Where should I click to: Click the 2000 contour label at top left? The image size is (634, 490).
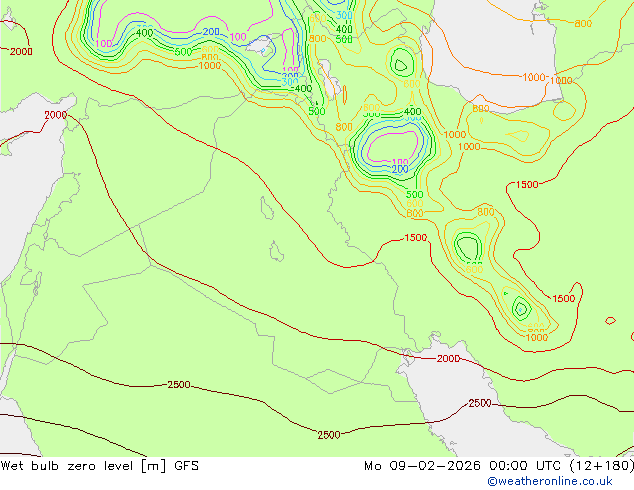tap(21, 52)
